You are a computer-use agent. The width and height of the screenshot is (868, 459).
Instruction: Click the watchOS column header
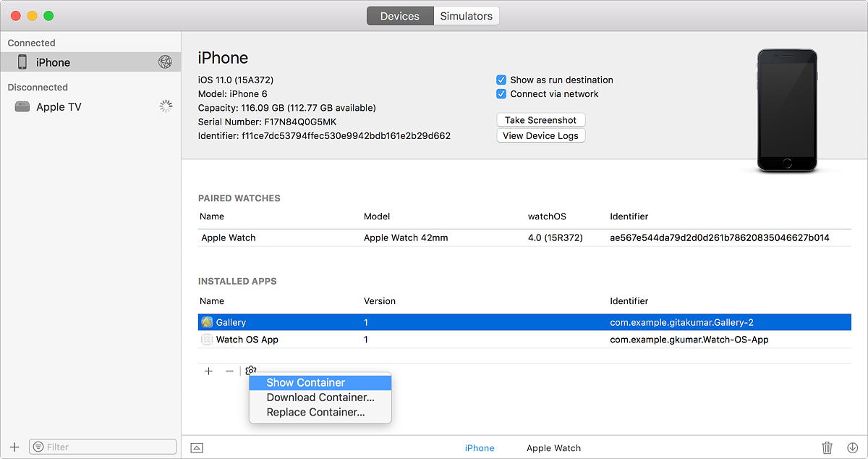548,216
